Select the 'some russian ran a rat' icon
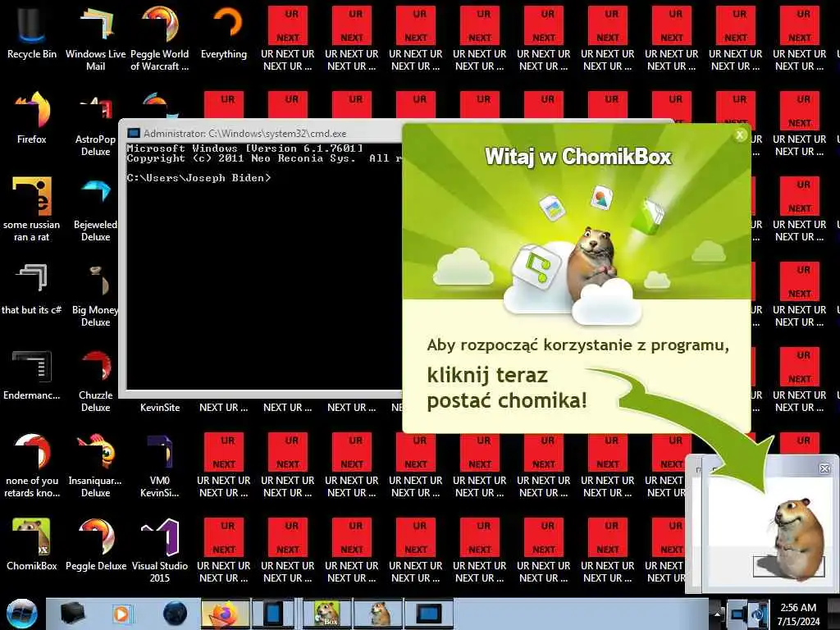 (x=32, y=209)
